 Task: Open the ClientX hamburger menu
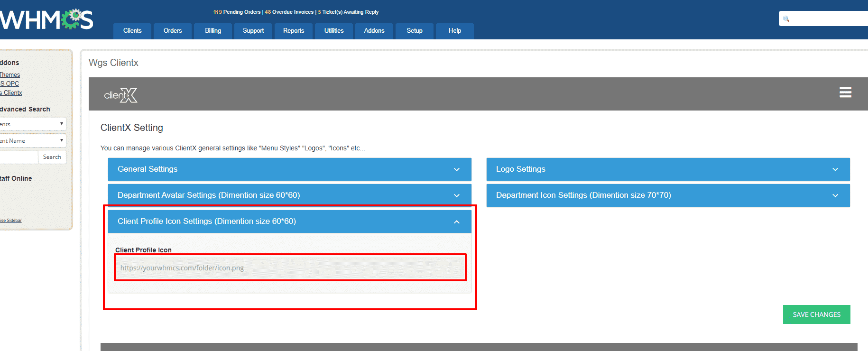845,92
